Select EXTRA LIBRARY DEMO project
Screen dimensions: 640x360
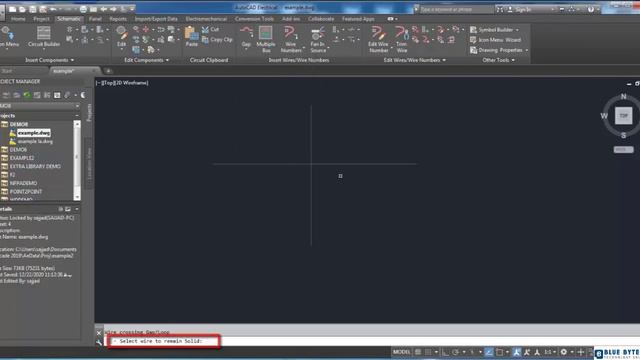tap(35, 167)
